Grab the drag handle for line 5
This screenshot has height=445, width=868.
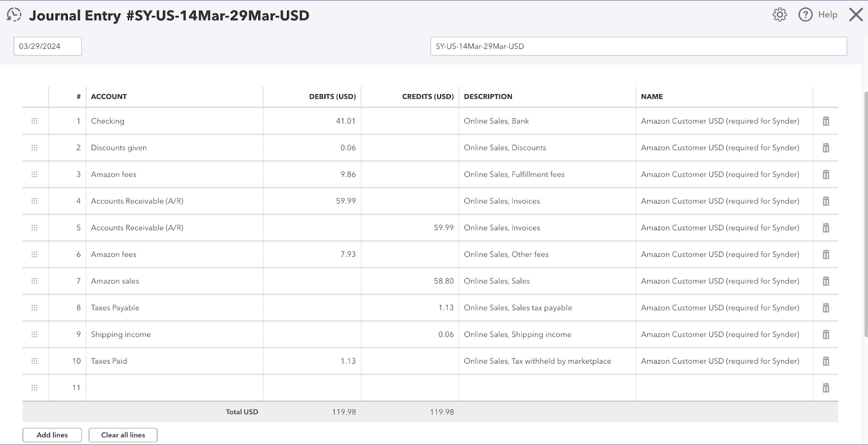[x=35, y=228]
